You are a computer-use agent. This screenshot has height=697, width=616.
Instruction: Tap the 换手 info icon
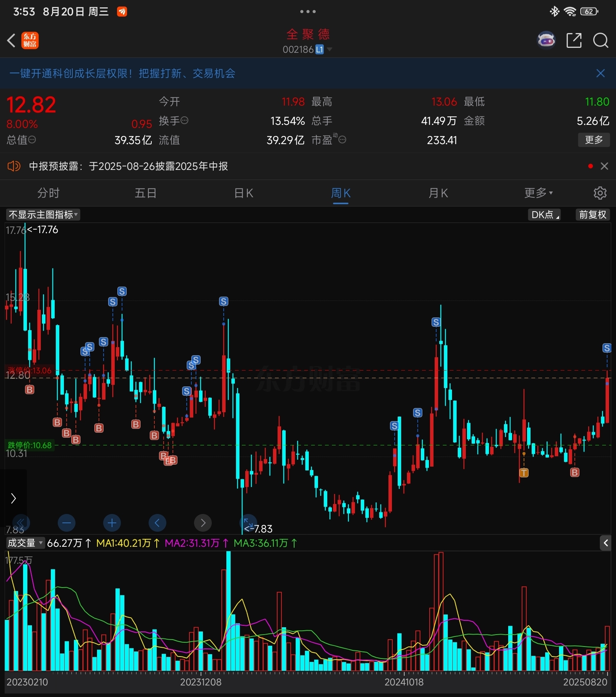[185, 120]
